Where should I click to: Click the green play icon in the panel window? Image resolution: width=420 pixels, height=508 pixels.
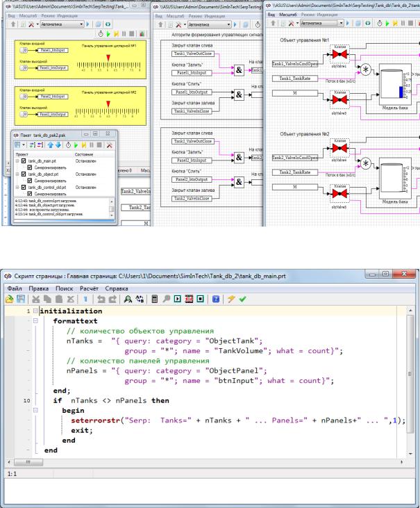coord(108,33)
